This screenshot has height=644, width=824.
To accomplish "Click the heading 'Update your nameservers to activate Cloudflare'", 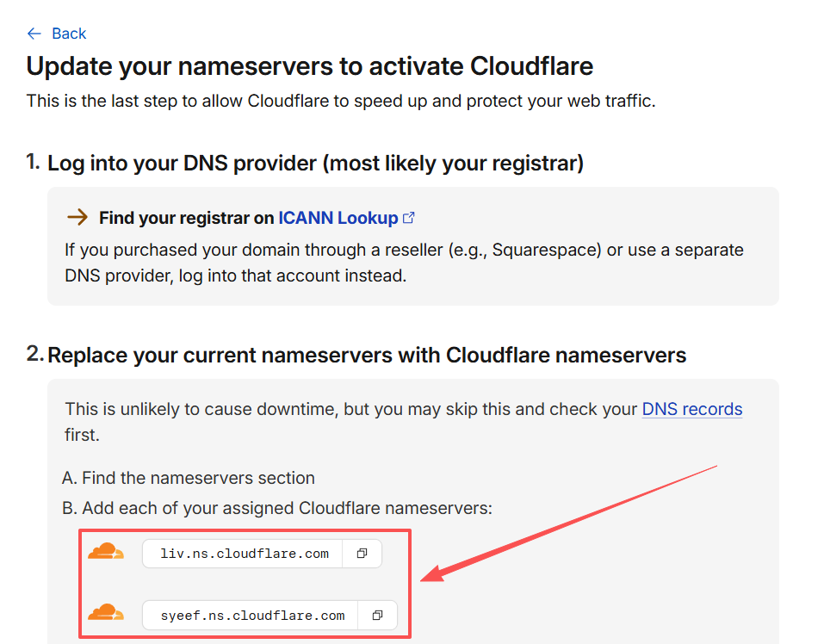I will pyautogui.click(x=309, y=66).
